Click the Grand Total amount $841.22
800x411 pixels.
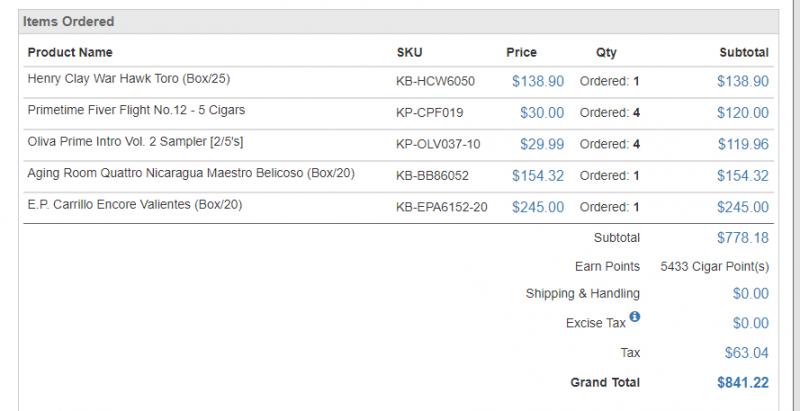(742, 383)
